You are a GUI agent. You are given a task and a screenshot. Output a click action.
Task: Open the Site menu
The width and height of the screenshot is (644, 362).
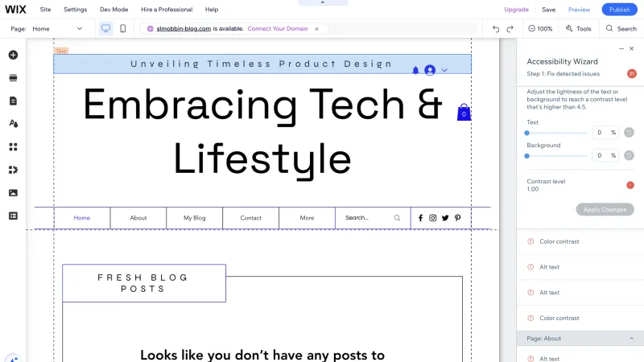[45, 10]
